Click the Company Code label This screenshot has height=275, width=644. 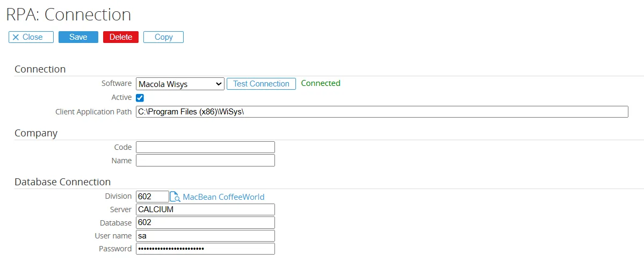pos(123,147)
